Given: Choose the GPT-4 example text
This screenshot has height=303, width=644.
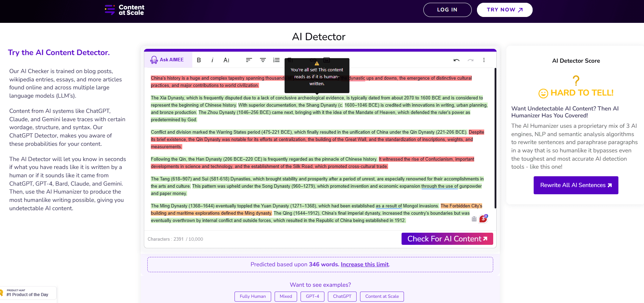Looking at the screenshot, I should pos(312,296).
